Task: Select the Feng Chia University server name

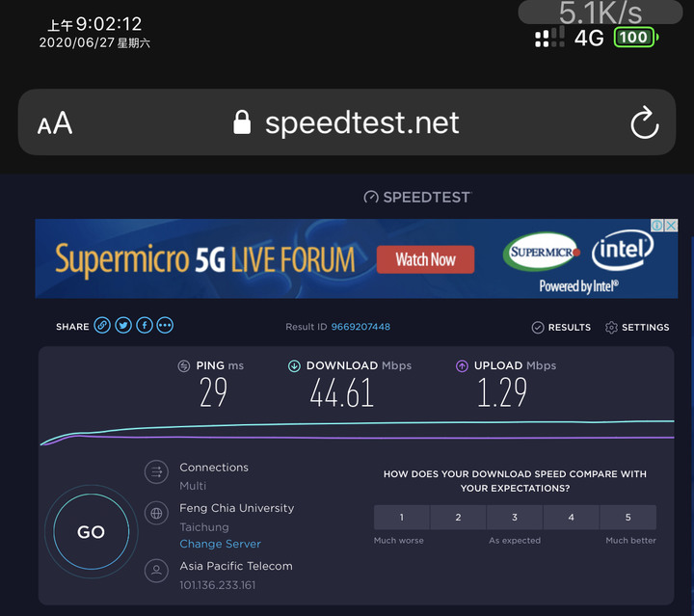Action: pyautogui.click(x=237, y=508)
